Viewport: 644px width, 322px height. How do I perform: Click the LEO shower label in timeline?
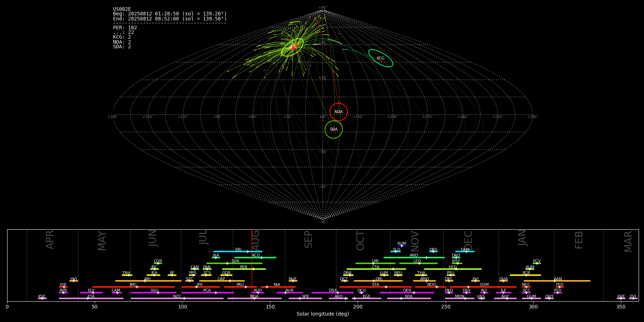tap(418, 261)
